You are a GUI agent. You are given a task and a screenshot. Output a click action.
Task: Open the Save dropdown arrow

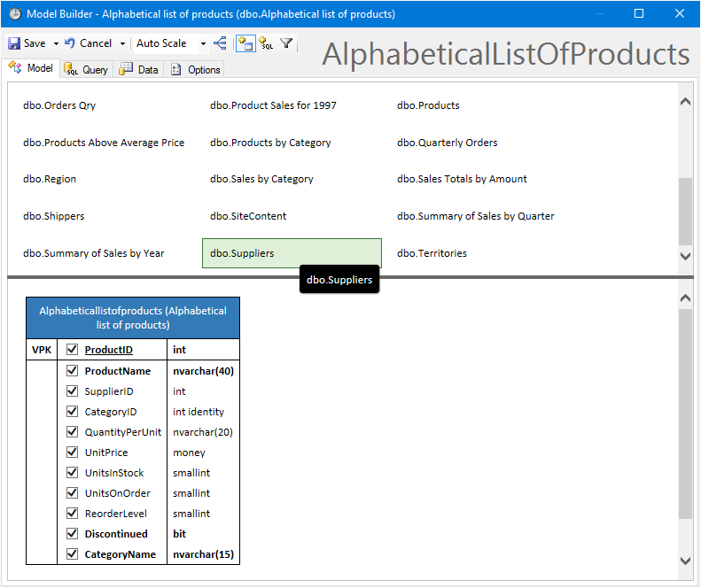point(56,43)
